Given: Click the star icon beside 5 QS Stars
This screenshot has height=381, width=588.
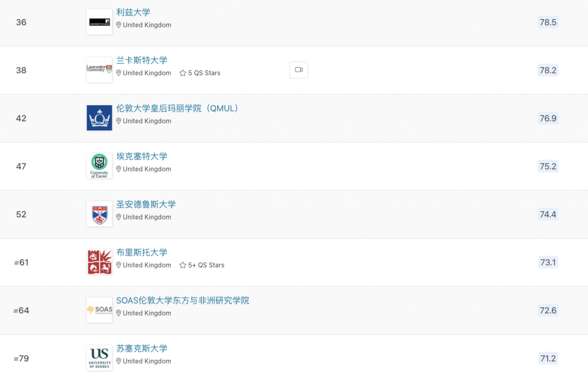Looking at the screenshot, I should (x=182, y=73).
